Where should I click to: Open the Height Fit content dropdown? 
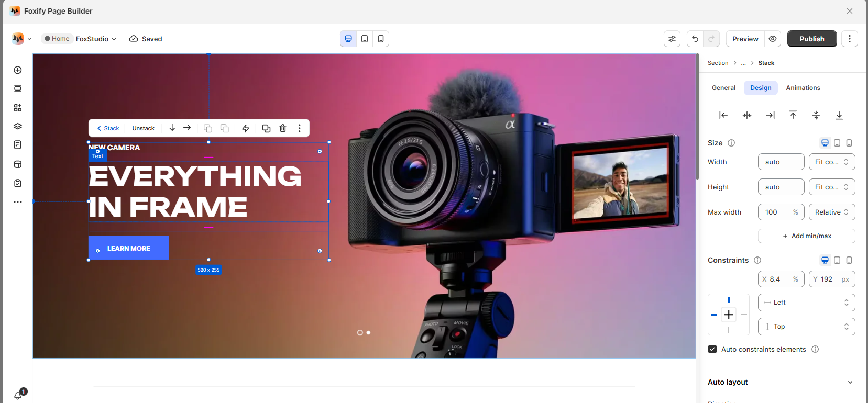coord(832,187)
